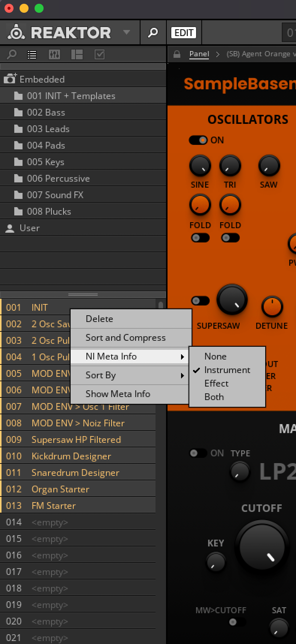
Task: Toggle the switch below the TRI FOLD knob
Action: coord(230,238)
